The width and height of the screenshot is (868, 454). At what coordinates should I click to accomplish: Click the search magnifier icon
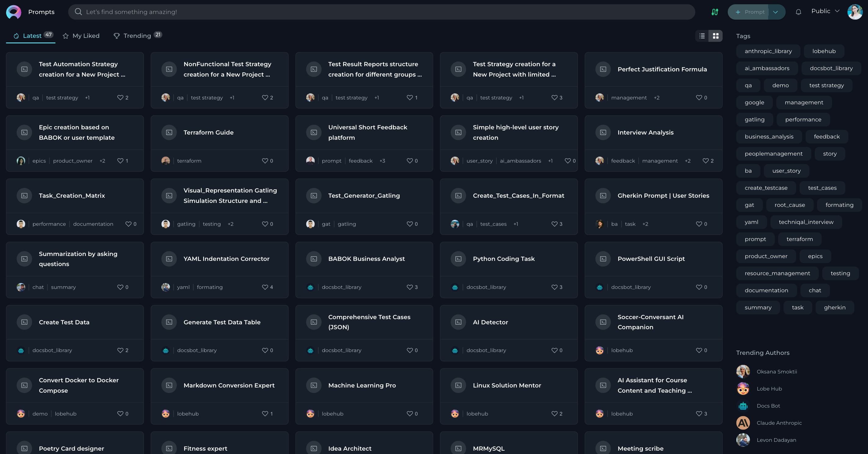click(78, 12)
